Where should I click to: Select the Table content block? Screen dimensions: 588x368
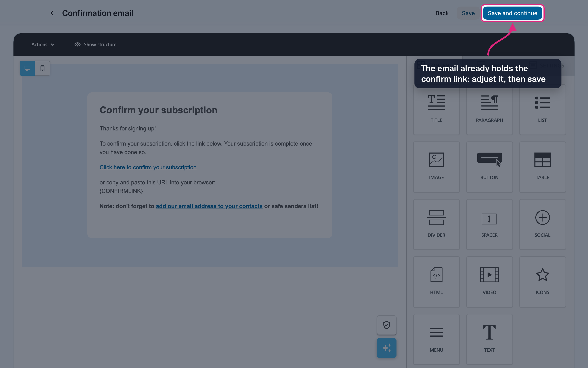[x=542, y=167]
